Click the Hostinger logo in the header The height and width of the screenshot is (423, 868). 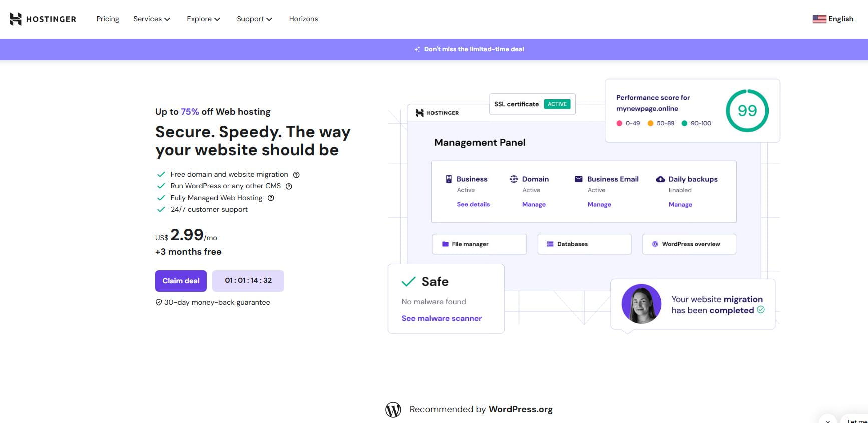click(43, 19)
